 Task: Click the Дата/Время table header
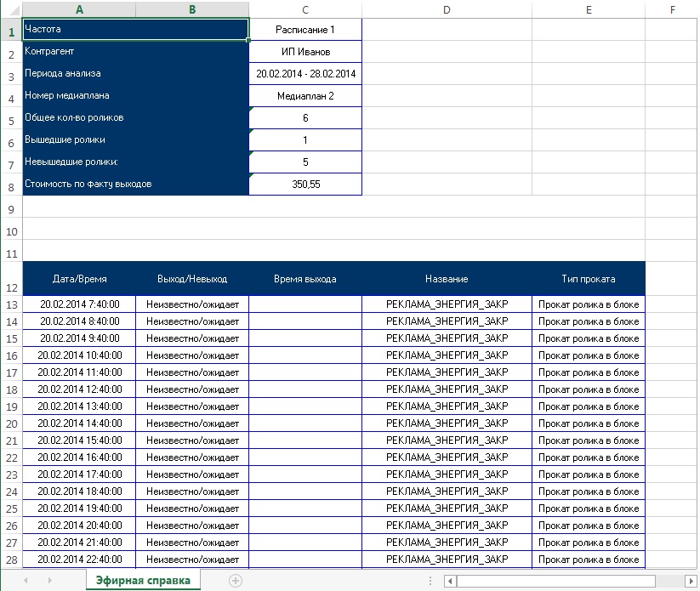79,279
